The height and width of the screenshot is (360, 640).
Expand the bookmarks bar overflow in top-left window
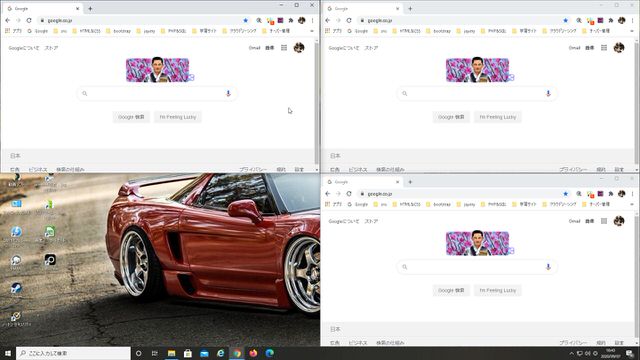(x=312, y=31)
